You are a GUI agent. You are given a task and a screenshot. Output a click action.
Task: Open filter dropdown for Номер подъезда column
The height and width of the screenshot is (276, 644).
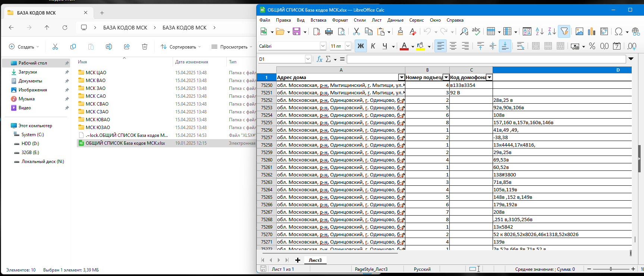(446, 77)
